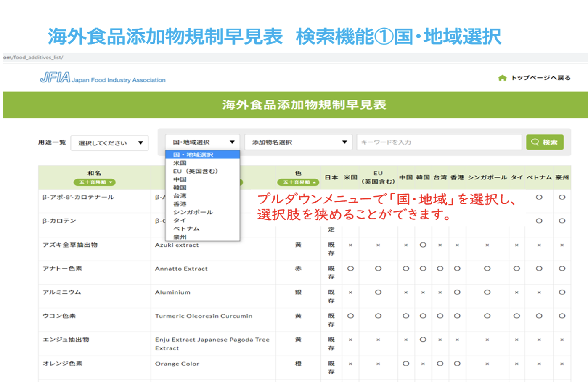Click the green 検索 button

point(545,142)
